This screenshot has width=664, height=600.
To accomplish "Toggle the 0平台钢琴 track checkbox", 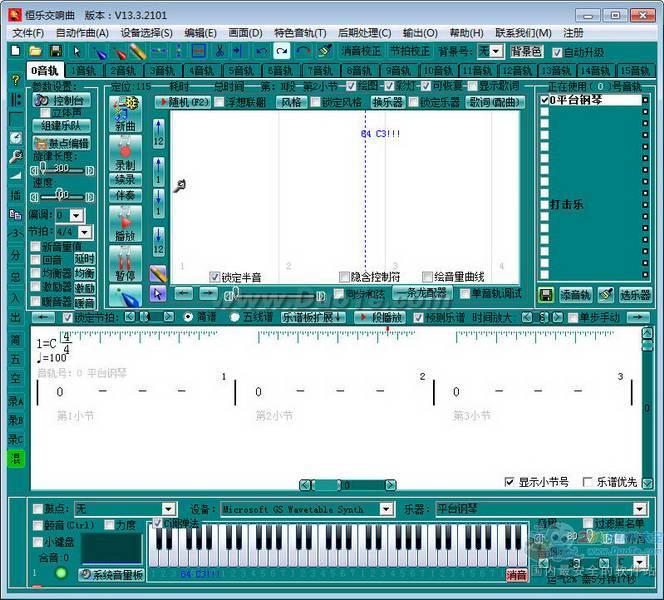I will [545, 100].
